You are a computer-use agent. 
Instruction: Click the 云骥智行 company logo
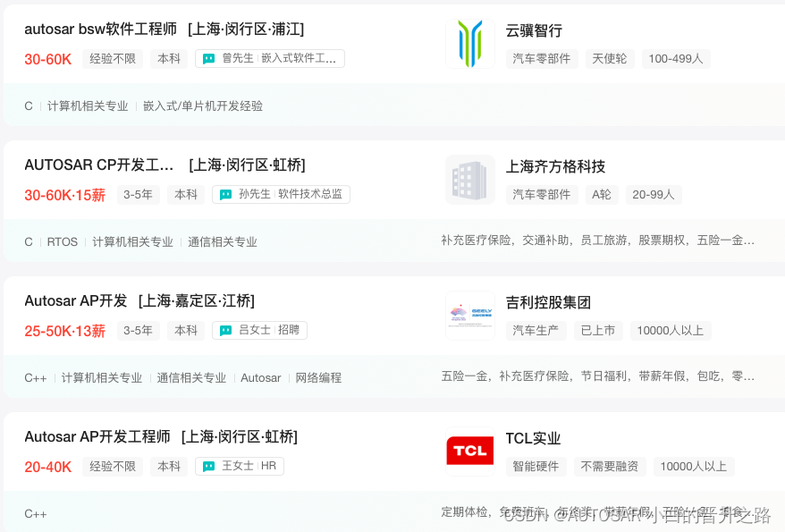tap(470, 44)
